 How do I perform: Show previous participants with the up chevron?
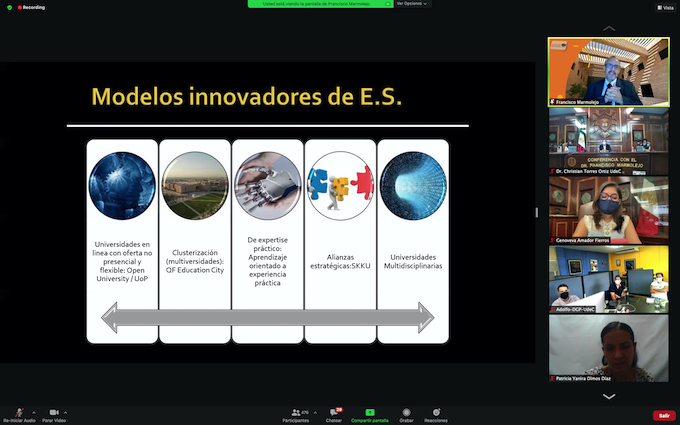(x=609, y=29)
